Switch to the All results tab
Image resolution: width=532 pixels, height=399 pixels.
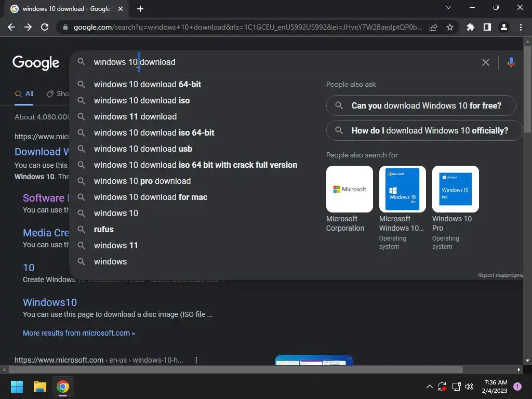(24, 94)
